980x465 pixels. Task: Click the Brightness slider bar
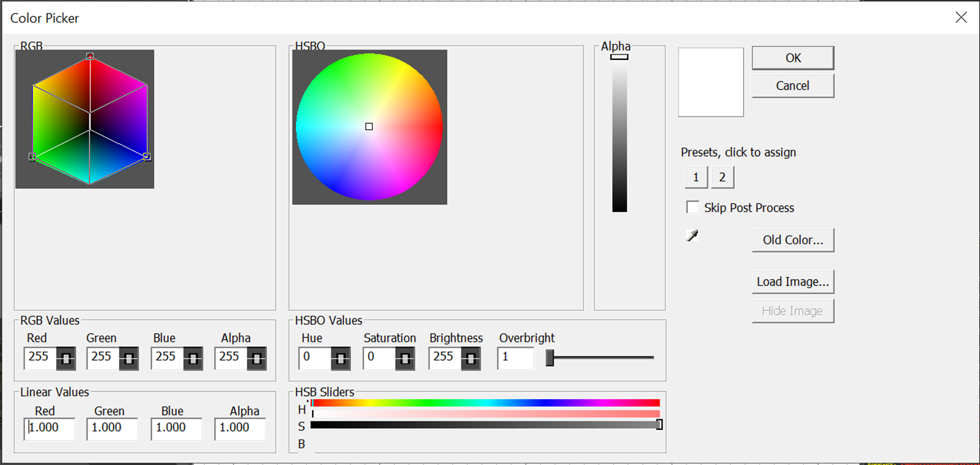[x=485, y=424]
